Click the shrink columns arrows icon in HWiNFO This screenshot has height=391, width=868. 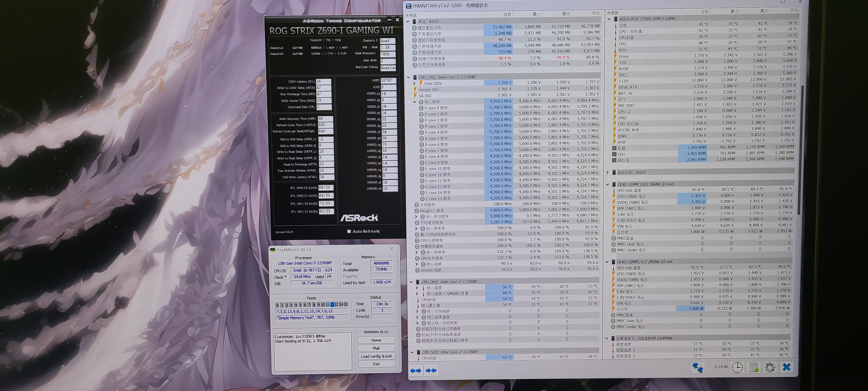pyautogui.click(x=431, y=371)
